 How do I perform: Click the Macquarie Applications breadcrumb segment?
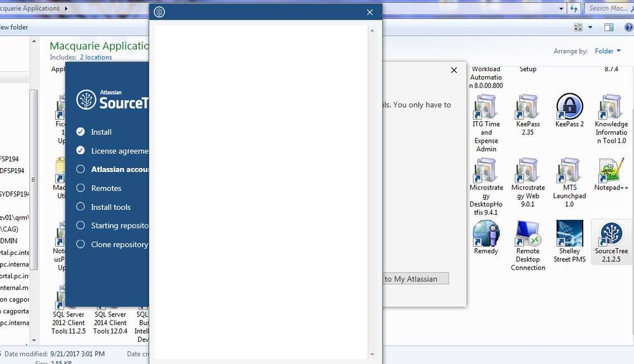tap(30, 8)
